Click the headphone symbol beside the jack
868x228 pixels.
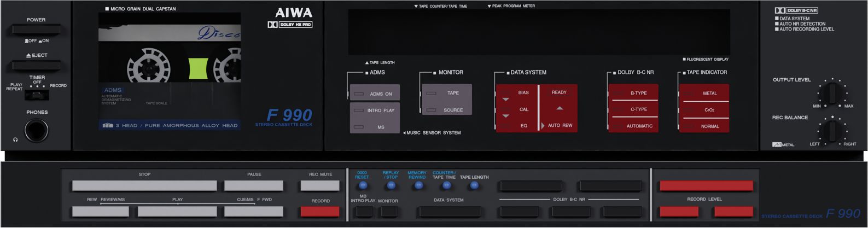[15, 140]
